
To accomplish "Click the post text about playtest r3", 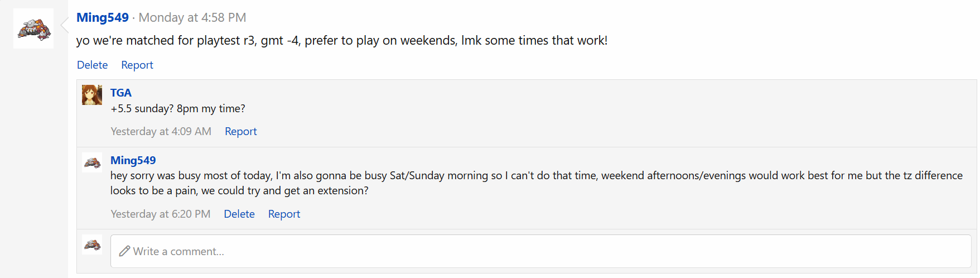I will point(341,40).
